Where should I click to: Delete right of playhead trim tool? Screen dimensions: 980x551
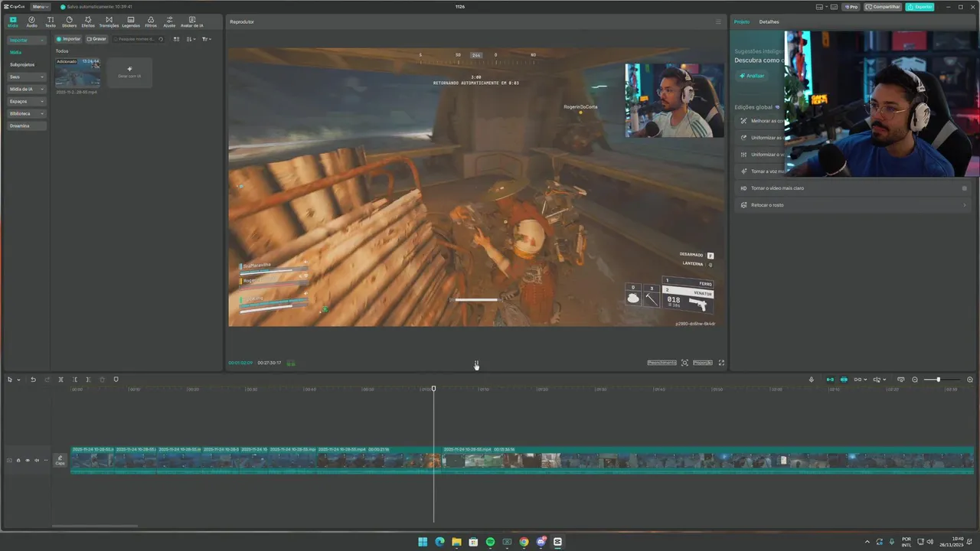tap(88, 380)
